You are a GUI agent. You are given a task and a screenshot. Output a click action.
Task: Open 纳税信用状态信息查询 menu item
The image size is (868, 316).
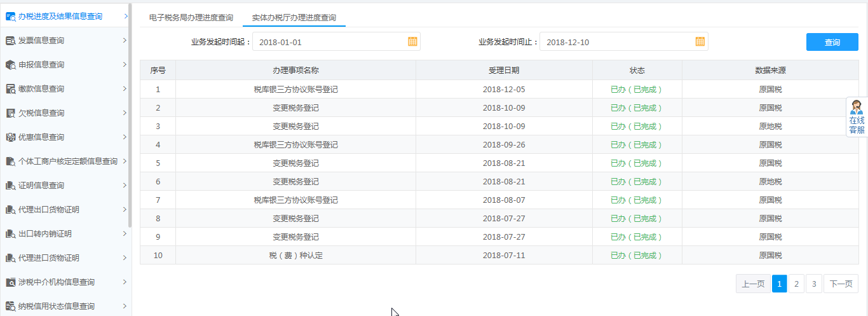pyautogui.click(x=57, y=306)
